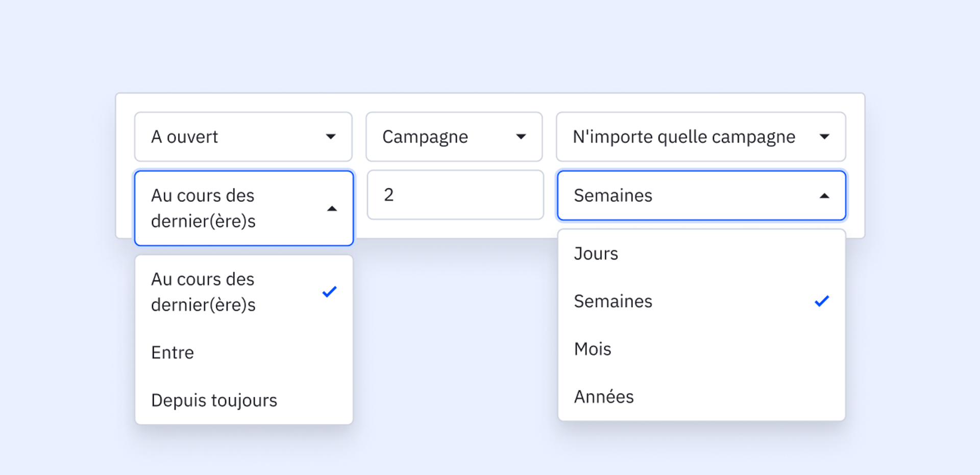Screen dimensions: 980x475
Task: Select 'Semaines' in the open unit list
Action: click(613, 301)
